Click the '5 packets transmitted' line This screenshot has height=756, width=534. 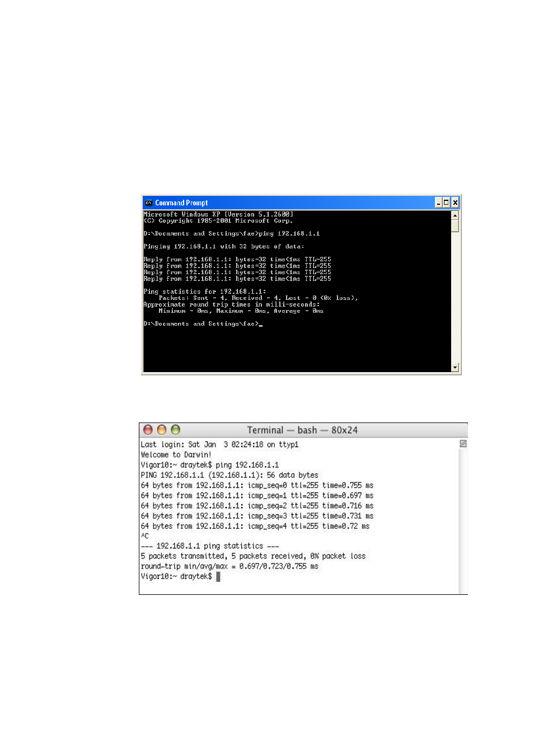[x=253, y=556]
